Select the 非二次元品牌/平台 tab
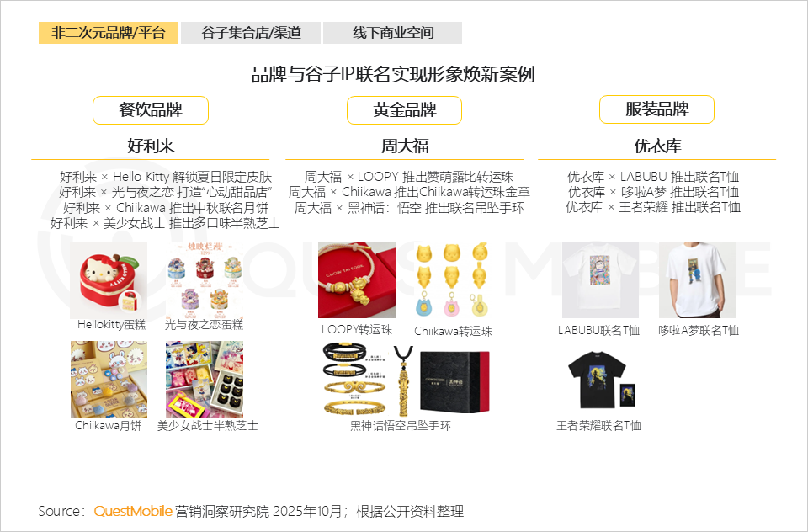This screenshot has height=532, width=808. 109,33
